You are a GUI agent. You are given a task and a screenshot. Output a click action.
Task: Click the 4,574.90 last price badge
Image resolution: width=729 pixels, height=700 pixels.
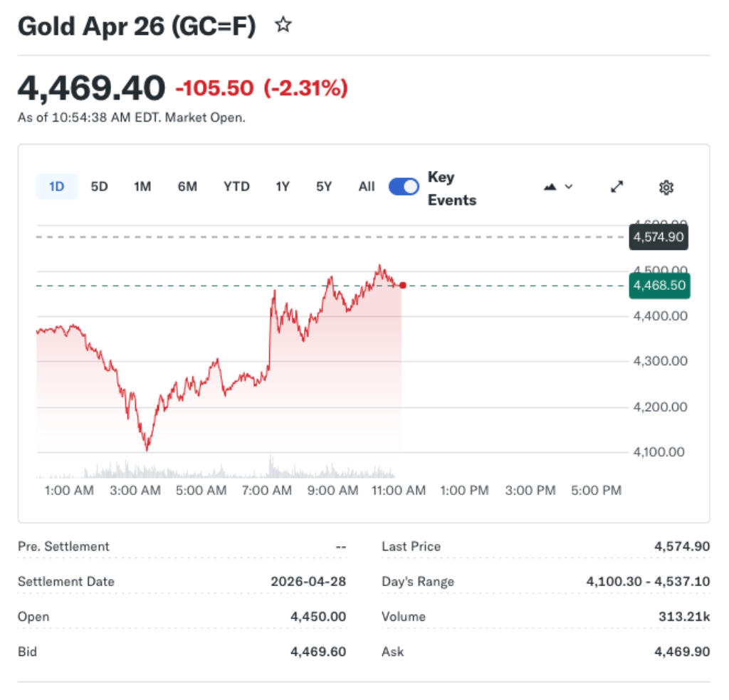click(x=658, y=236)
